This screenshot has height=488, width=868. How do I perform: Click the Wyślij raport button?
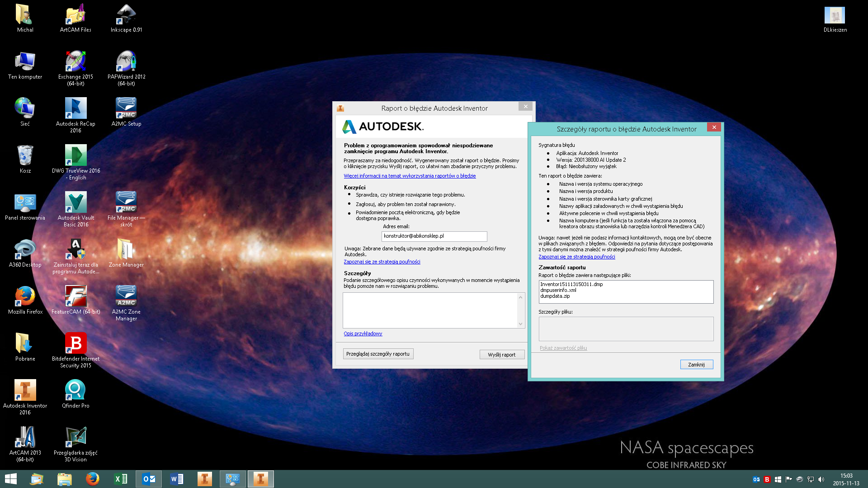[x=502, y=355]
